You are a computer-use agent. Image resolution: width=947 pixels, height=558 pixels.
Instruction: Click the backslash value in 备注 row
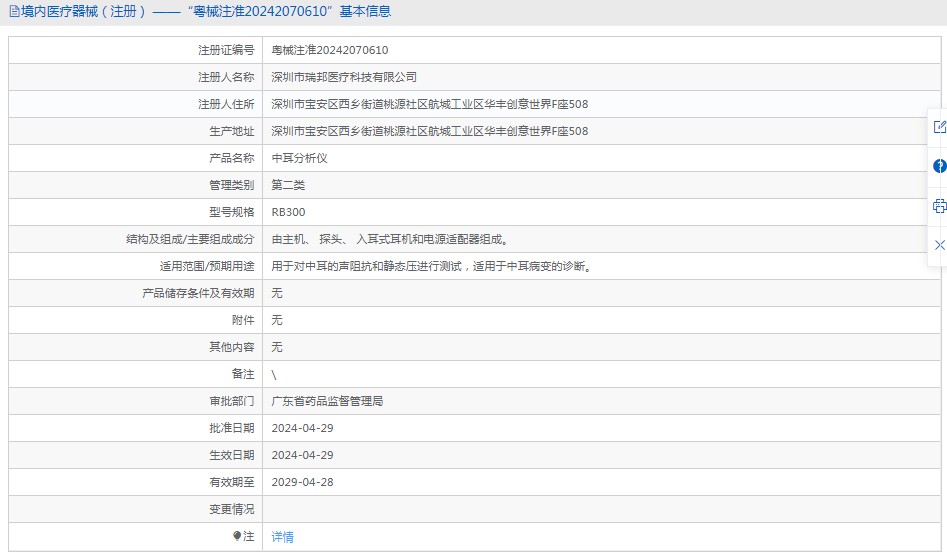tap(274, 375)
